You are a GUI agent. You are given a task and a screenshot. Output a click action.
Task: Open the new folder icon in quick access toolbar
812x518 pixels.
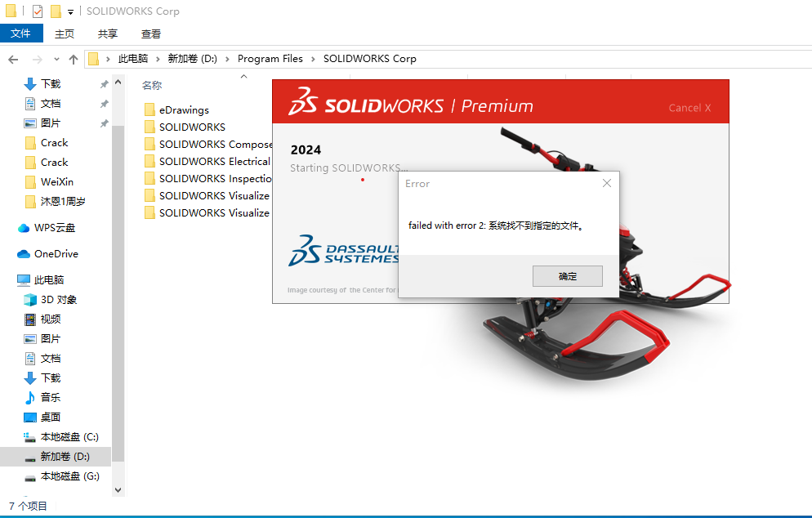click(56, 11)
